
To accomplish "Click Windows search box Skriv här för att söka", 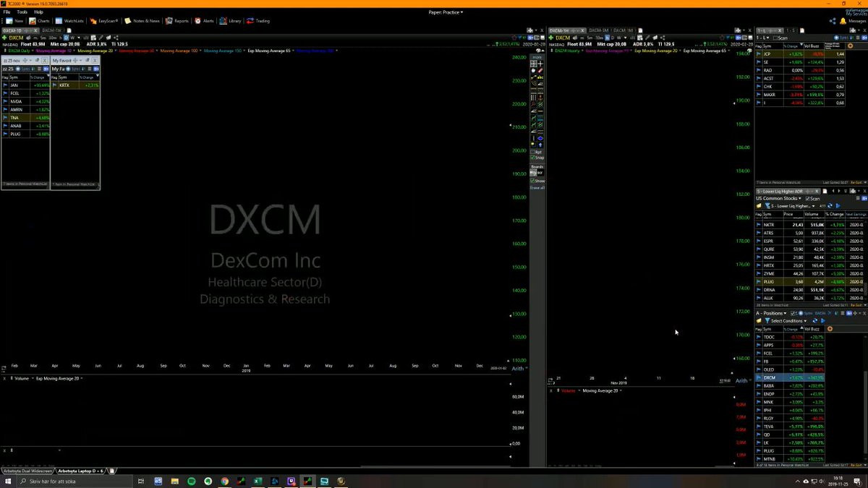I will pyautogui.click(x=76, y=481).
